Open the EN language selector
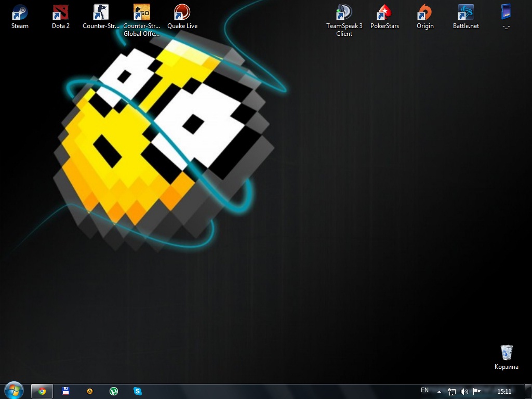Screen dimensions: 532x399 click(x=424, y=391)
